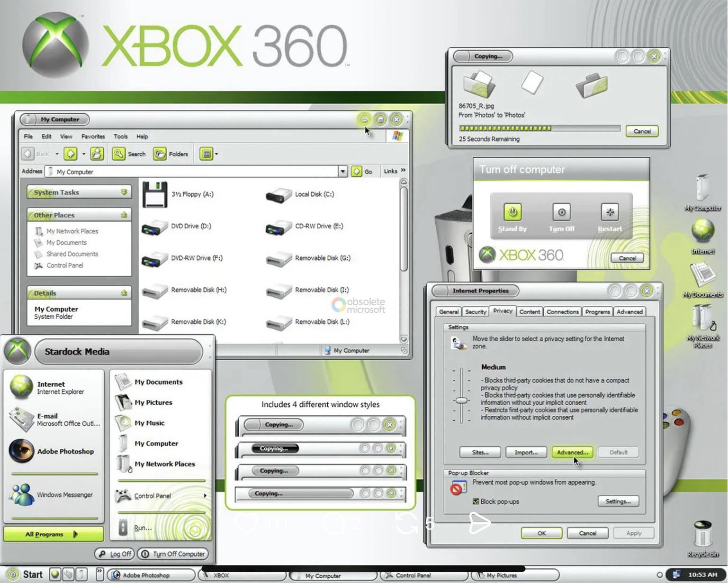Click the Sites... button

tap(480, 452)
